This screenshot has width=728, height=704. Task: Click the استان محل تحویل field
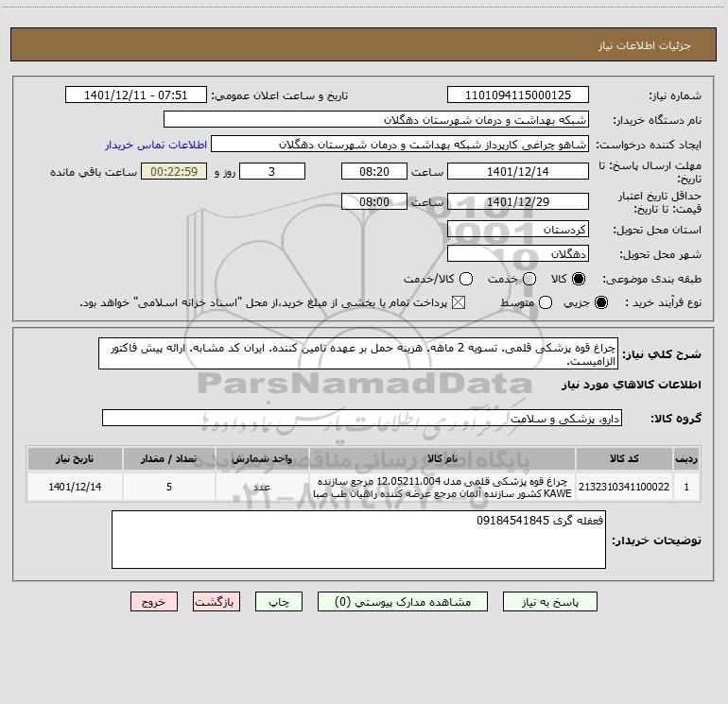tap(518, 230)
